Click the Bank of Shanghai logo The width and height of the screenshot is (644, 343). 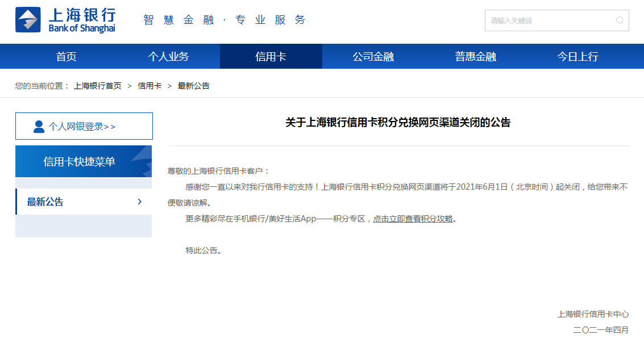point(66,20)
